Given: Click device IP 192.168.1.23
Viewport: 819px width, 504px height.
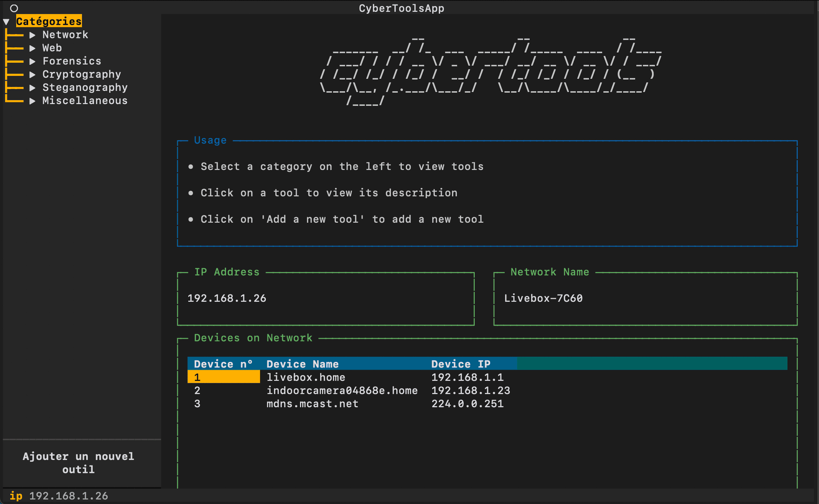Looking at the screenshot, I should pos(471,391).
